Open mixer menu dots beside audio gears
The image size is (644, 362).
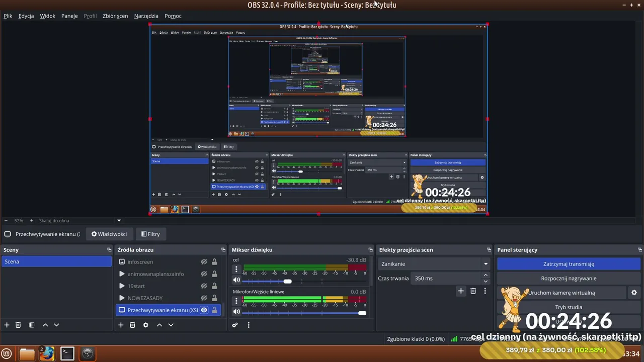pyautogui.click(x=249, y=325)
